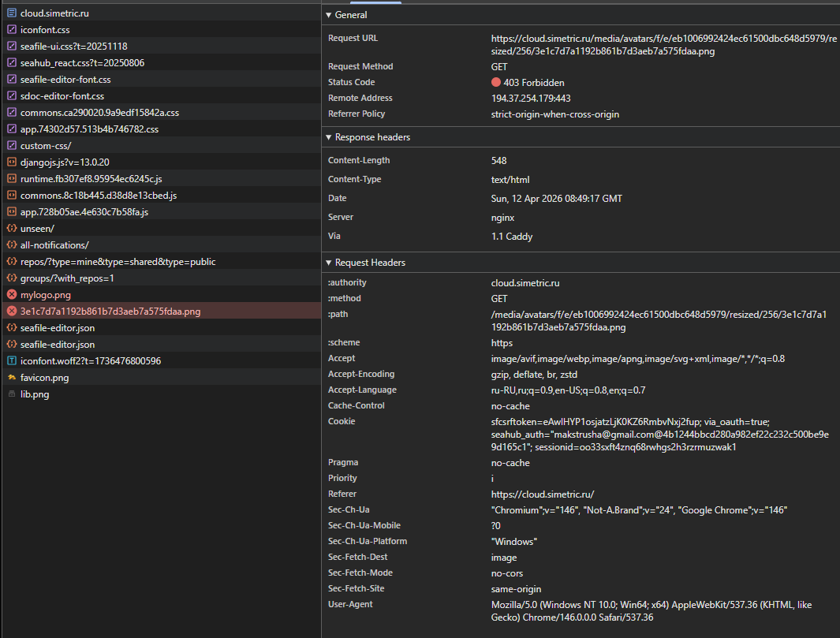Collapse the Request Headers section
The image size is (840, 638).
[329, 263]
